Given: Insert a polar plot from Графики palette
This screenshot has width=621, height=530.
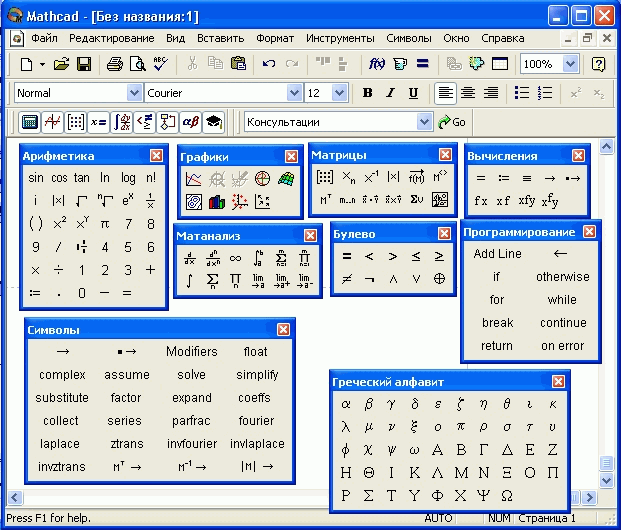Looking at the screenshot, I should pos(263,179).
